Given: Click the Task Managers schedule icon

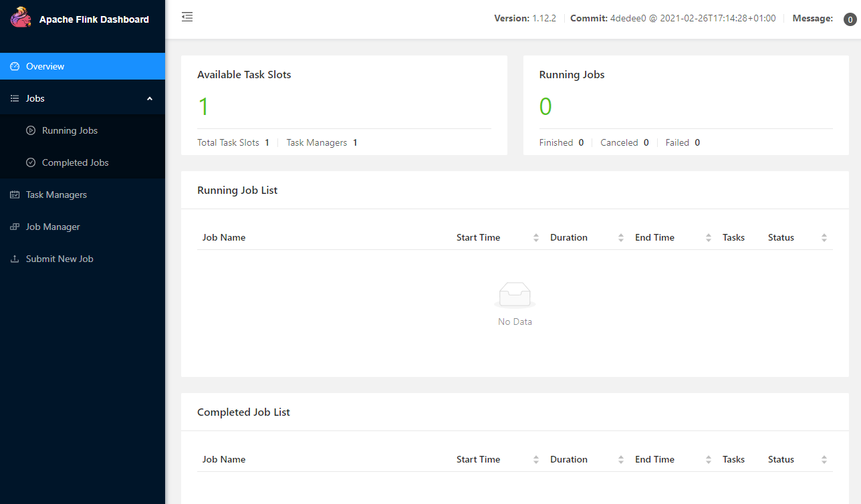Looking at the screenshot, I should (x=15, y=195).
